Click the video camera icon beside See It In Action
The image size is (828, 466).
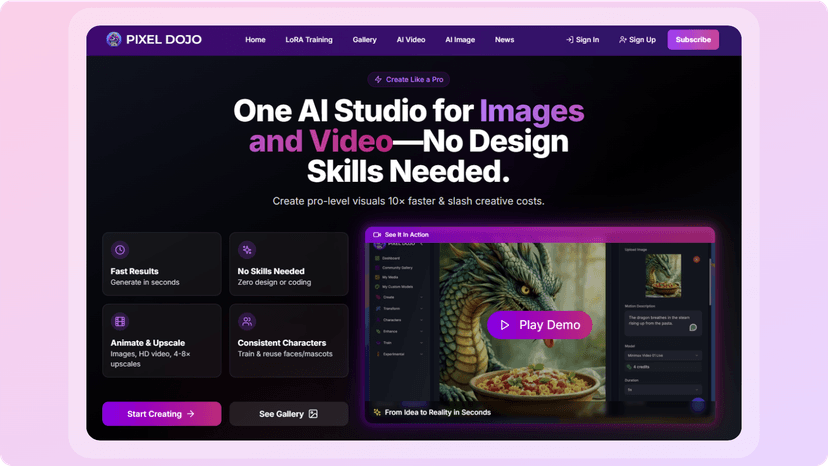377,235
